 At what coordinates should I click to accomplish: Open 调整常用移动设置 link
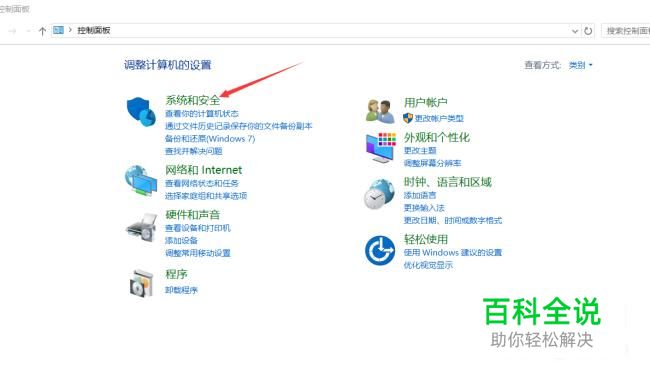(x=198, y=253)
